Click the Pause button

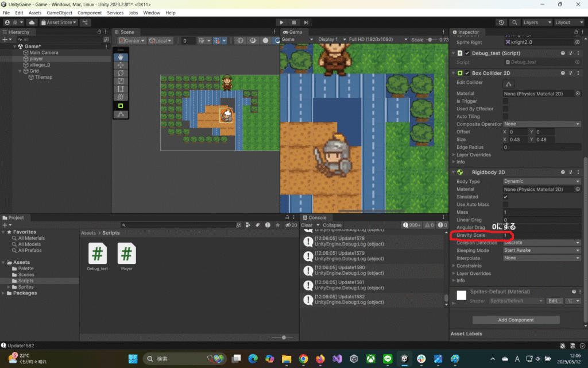[294, 22]
